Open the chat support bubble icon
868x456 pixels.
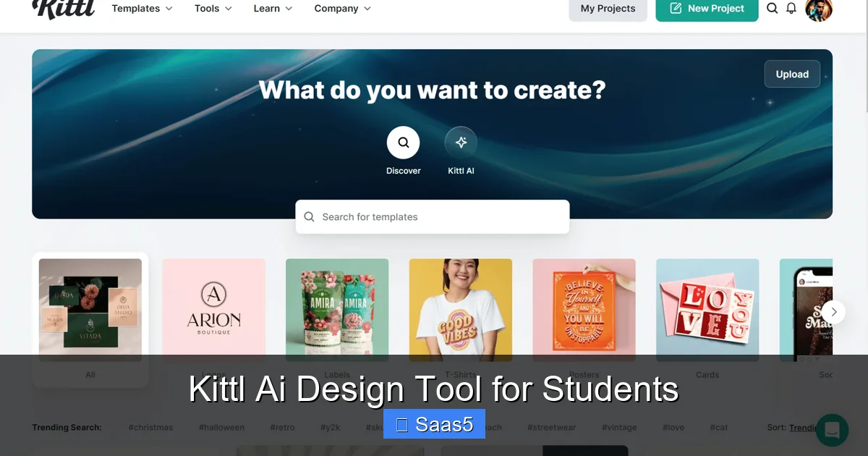tap(832, 431)
